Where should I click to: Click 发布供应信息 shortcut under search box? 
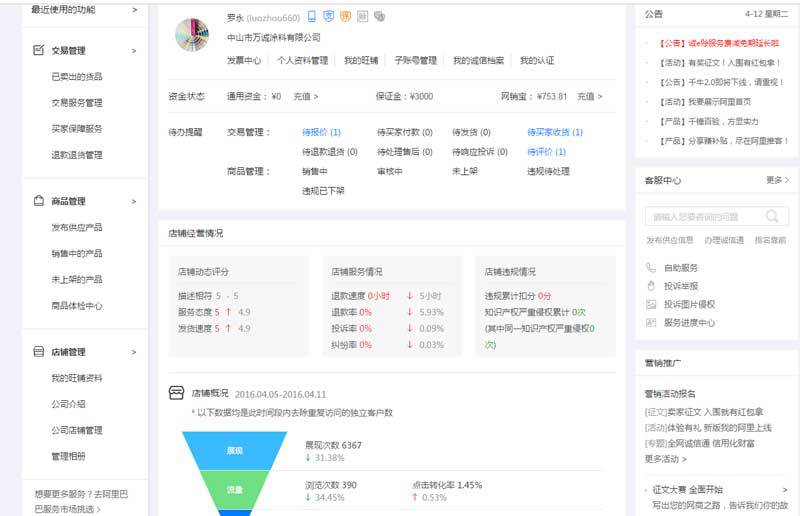coord(670,240)
